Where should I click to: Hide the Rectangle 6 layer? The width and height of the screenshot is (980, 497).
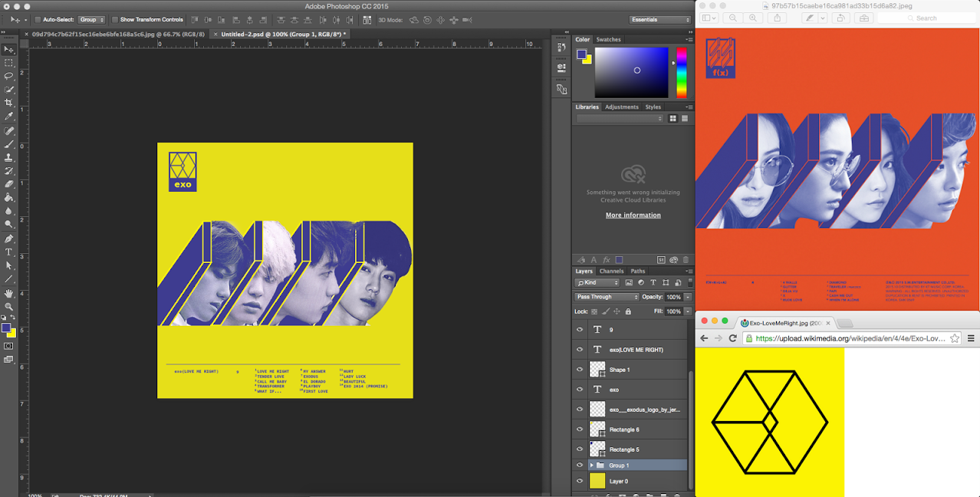coord(580,430)
